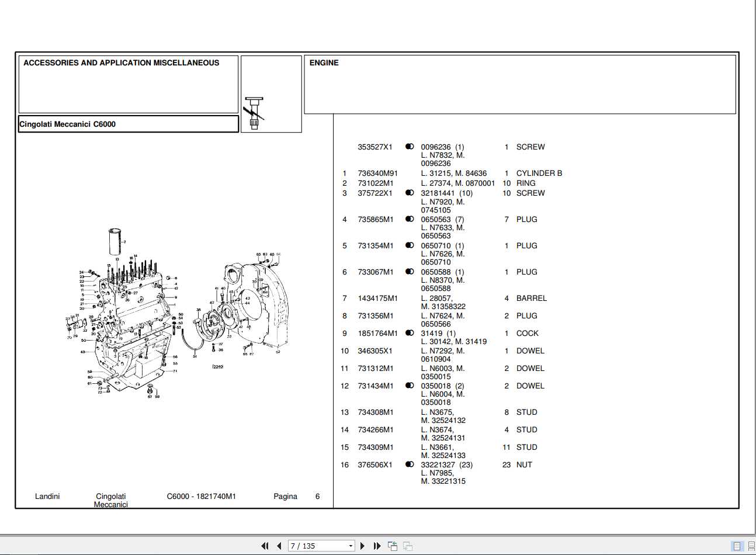Click the grayed duplicate-page icon in the toolbar
The width and height of the screenshot is (756, 555).
point(408,546)
